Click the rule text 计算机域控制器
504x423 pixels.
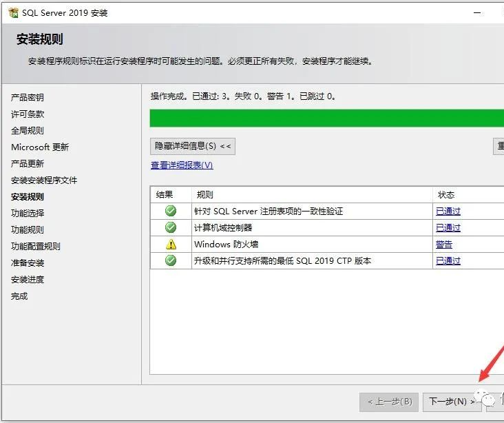pos(223,228)
